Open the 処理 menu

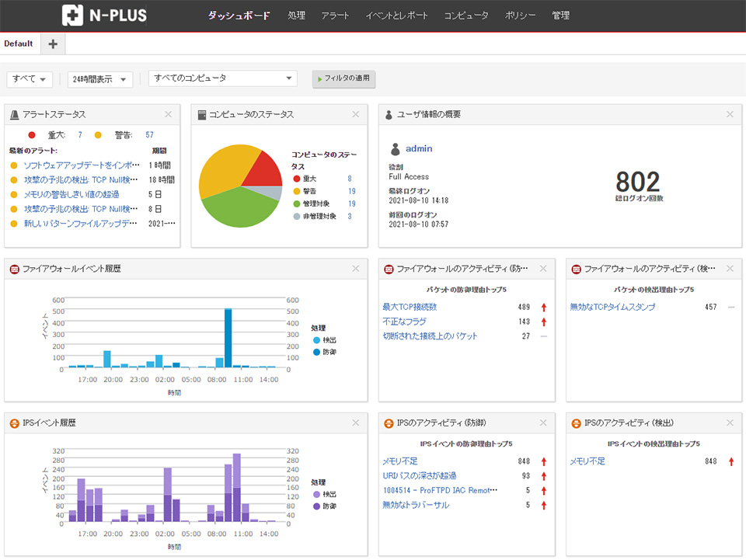296,16
